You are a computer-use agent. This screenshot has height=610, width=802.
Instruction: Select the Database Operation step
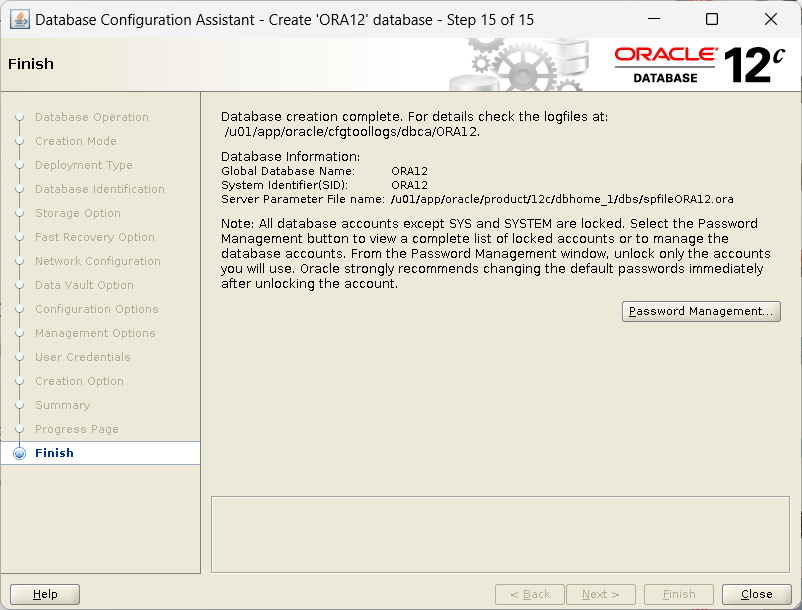[x=92, y=117]
